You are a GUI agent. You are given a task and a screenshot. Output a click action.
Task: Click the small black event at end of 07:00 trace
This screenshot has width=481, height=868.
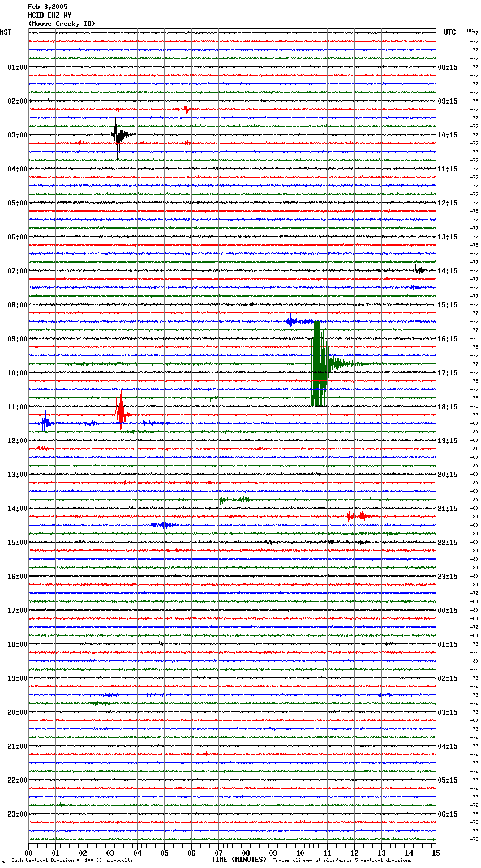tap(419, 270)
